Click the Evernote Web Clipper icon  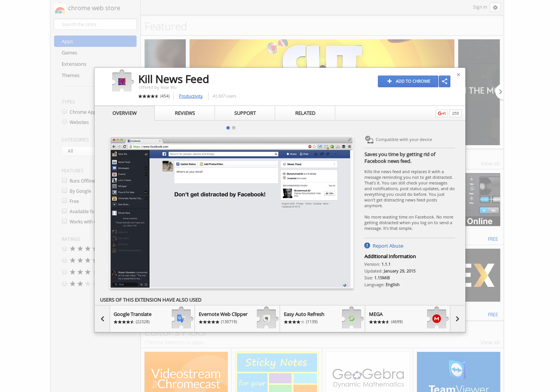coord(266,318)
